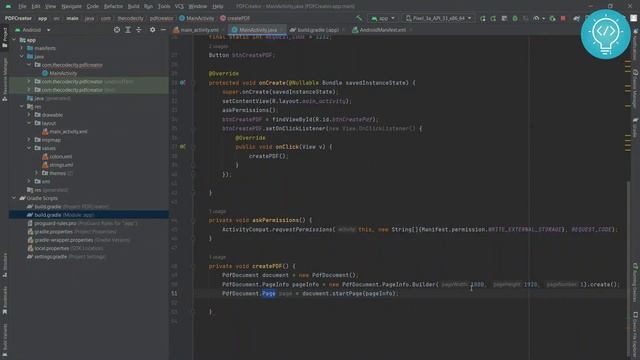Open the Edit menu
The image size is (640, 360).
[36, 6]
